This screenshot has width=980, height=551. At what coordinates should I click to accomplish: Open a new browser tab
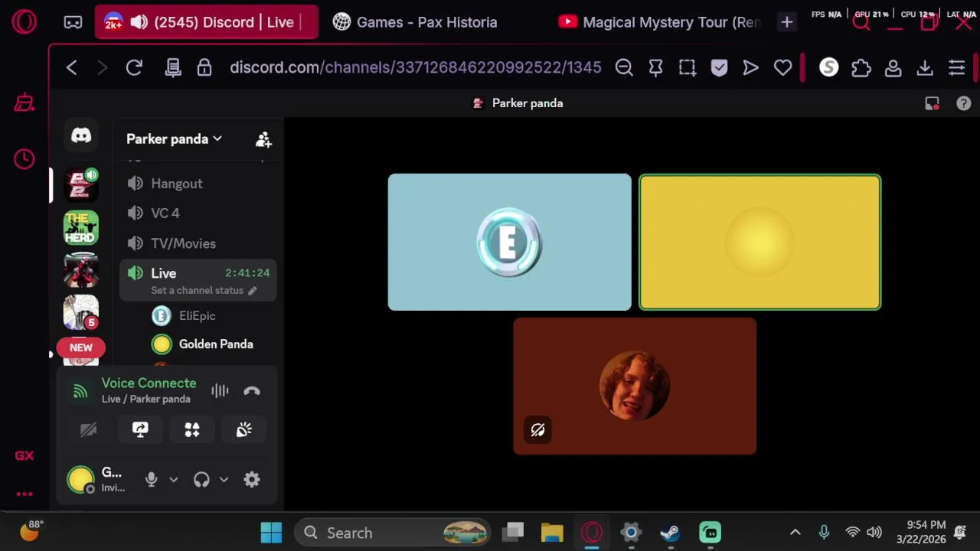coord(786,22)
